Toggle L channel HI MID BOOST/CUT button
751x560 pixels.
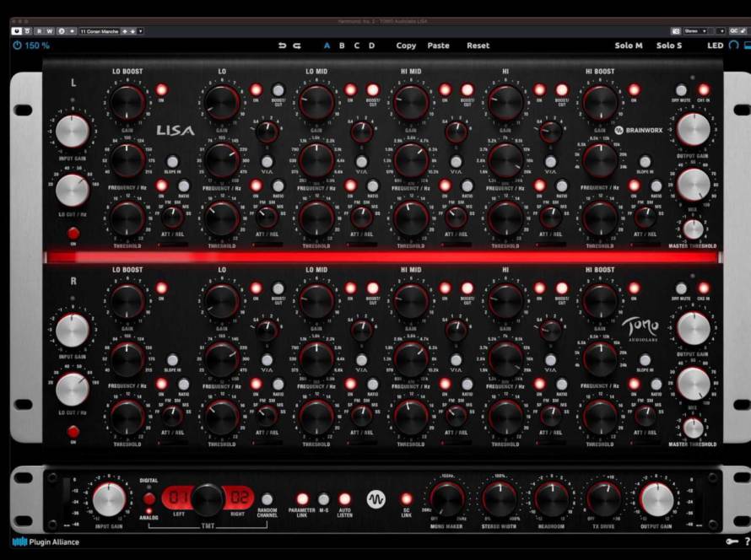tap(467, 89)
